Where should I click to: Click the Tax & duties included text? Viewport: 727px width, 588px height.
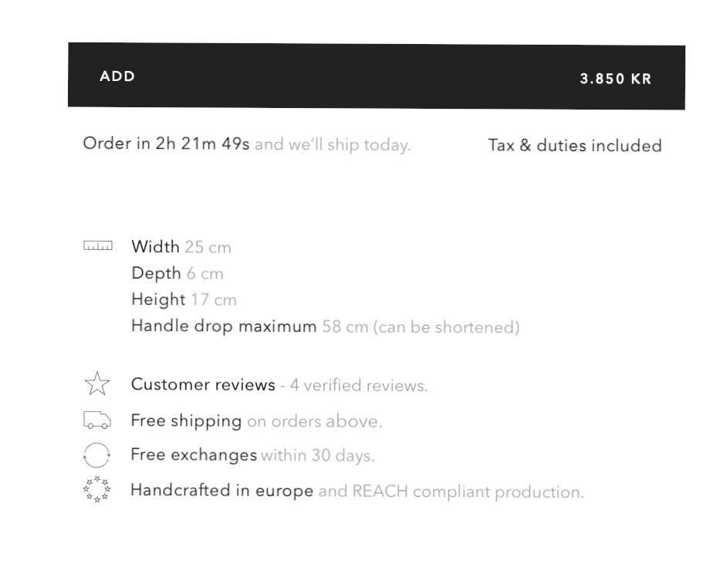coord(575,145)
